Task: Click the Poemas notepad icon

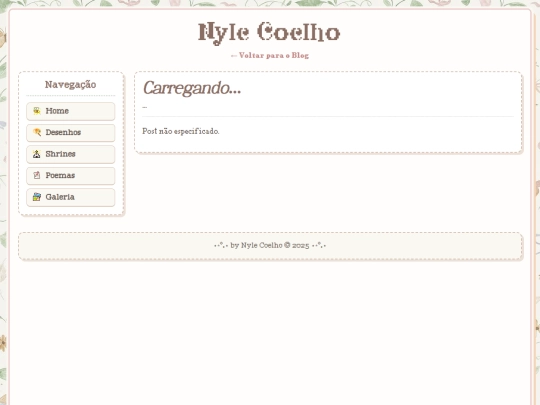Action: pyautogui.click(x=37, y=175)
